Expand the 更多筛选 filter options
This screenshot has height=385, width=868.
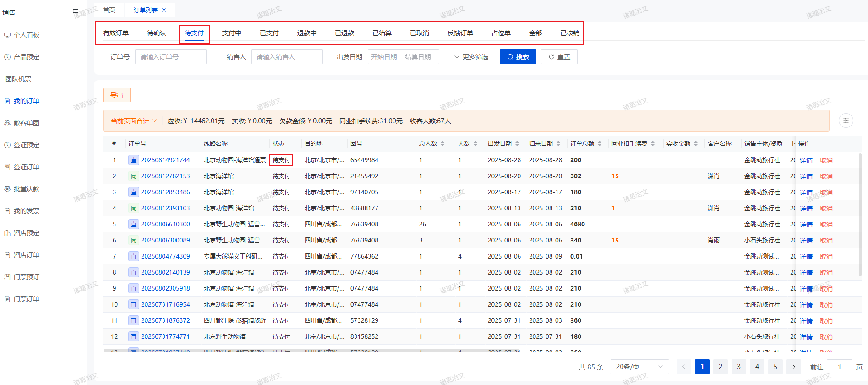(471, 57)
